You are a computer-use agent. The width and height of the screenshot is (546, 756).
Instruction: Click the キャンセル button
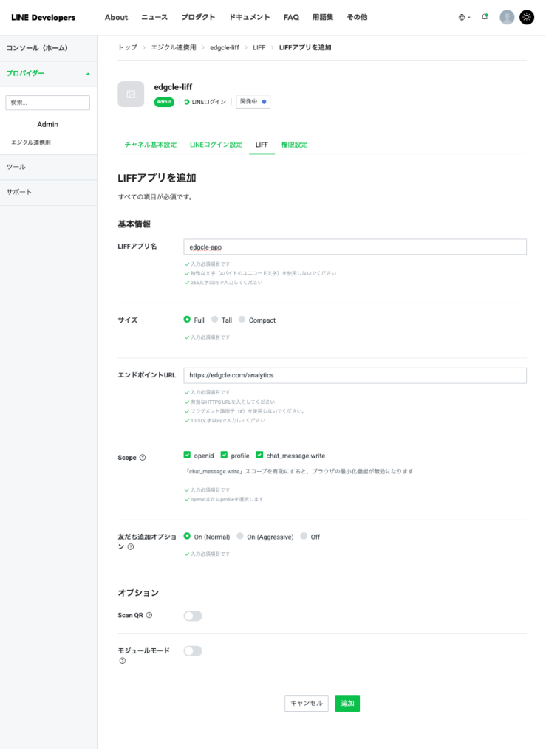click(307, 704)
